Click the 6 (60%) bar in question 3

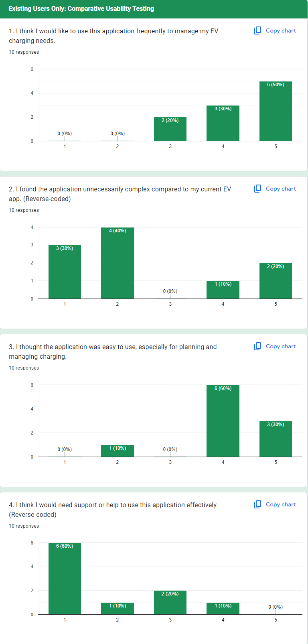click(223, 421)
